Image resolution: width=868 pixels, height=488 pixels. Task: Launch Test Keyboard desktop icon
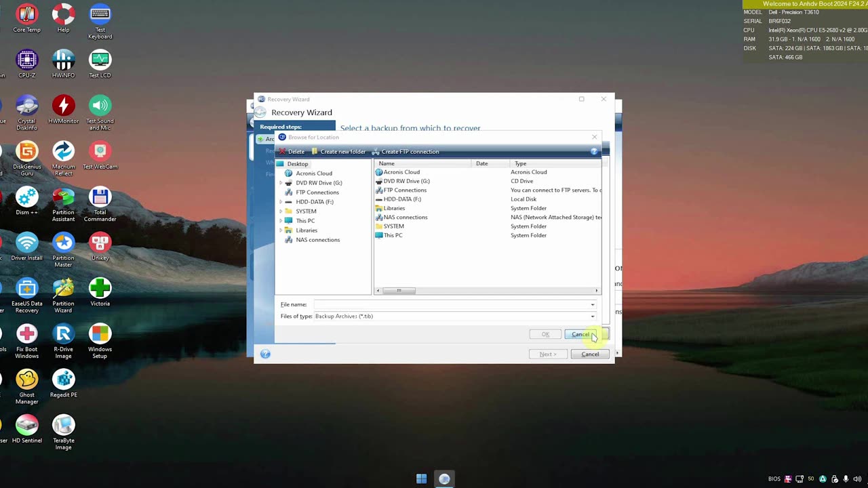click(x=100, y=22)
